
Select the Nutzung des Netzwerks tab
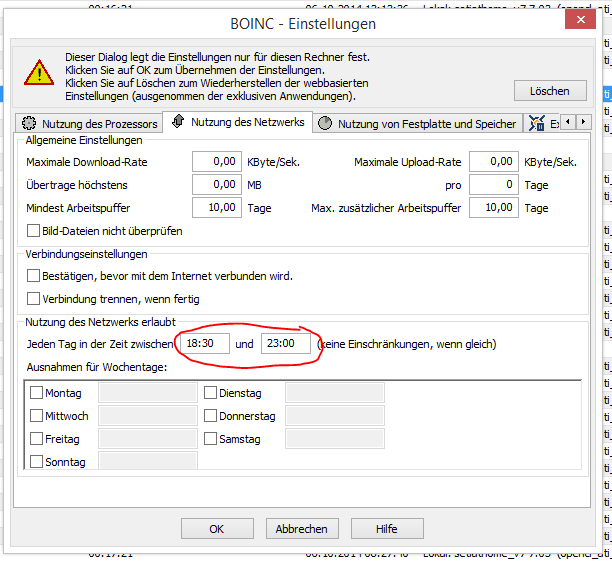pyautogui.click(x=237, y=122)
